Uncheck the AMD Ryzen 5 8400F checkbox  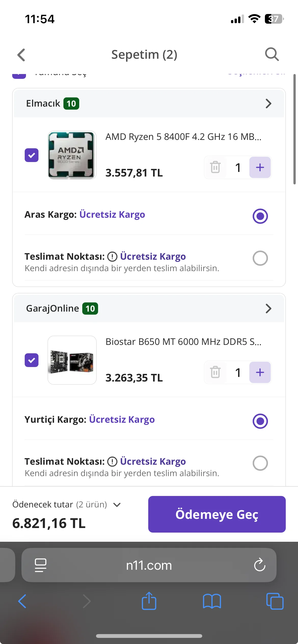[32, 155]
